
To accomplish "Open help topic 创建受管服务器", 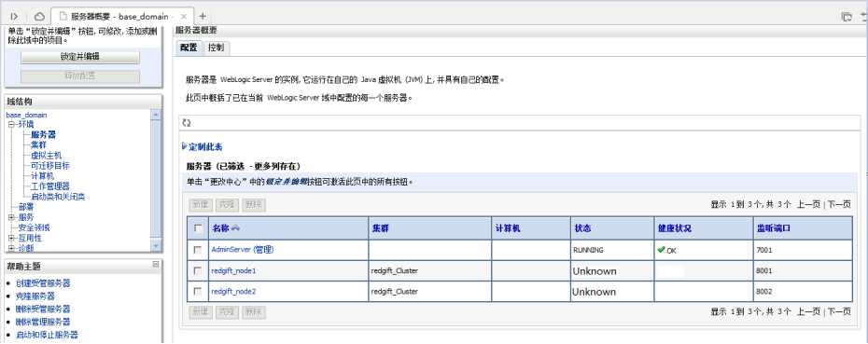I will click(43, 283).
